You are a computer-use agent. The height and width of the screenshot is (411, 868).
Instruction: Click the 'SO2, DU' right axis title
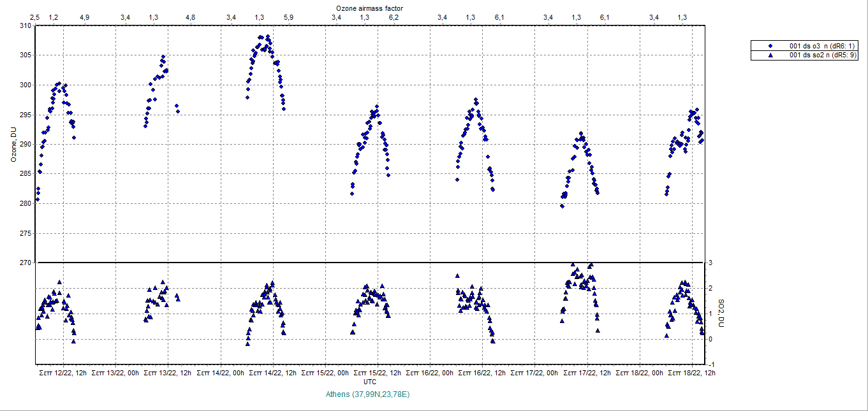pyautogui.click(x=721, y=314)
